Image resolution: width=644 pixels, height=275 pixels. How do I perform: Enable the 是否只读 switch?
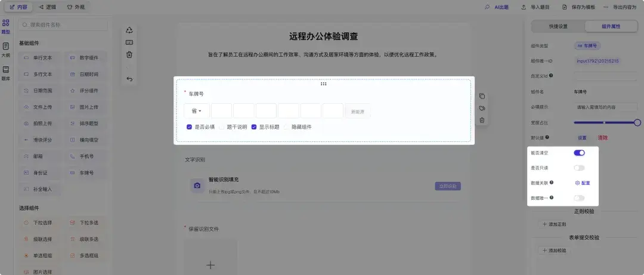tap(579, 168)
